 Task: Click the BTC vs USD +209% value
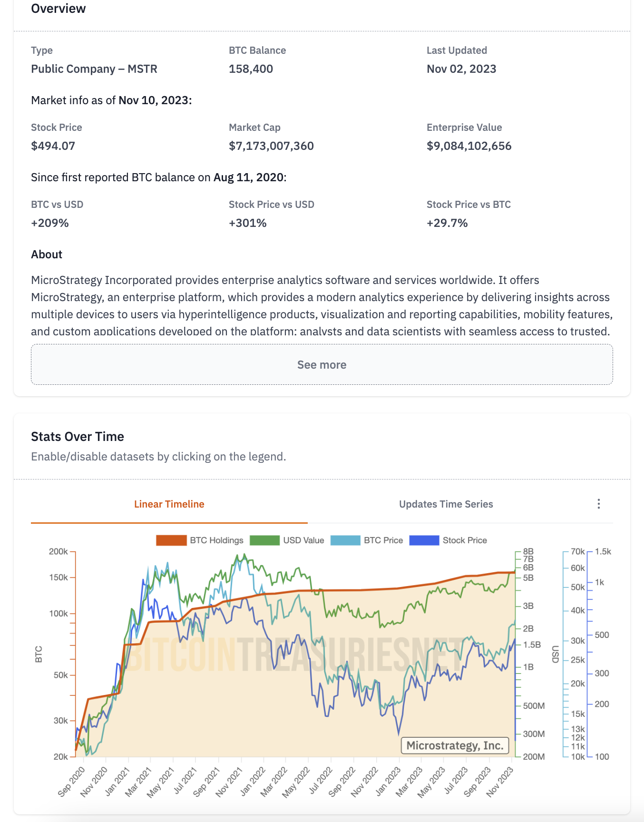[x=50, y=223]
